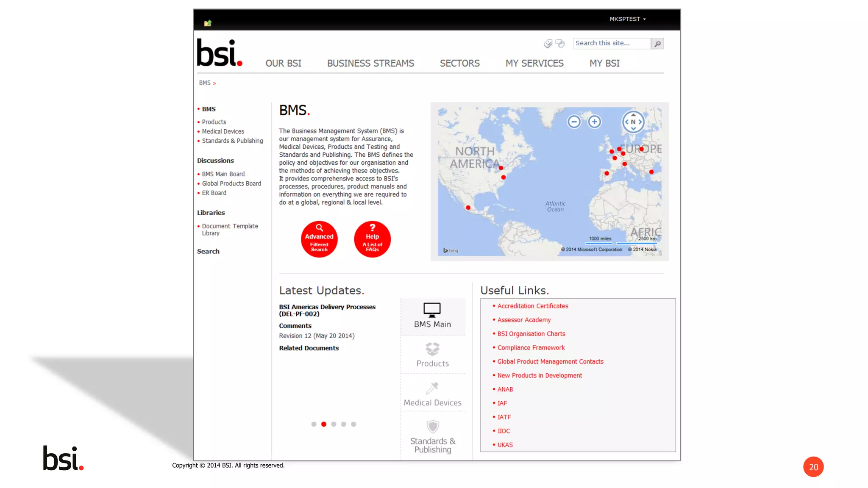Click the Advanced Filtered Search red button
The height and width of the screenshot is (488, 868).
[319, 239]
